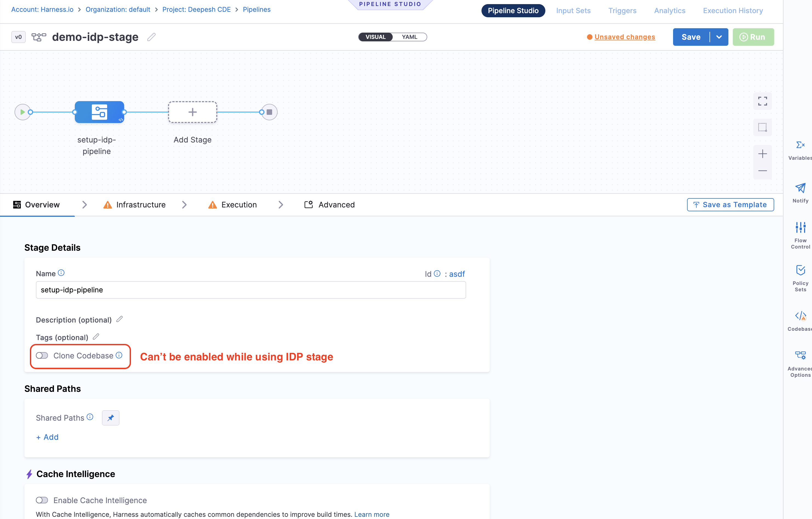Open the Variables panel icon
This screenshot has height=519, width=812.
click(x=800, y=145)
